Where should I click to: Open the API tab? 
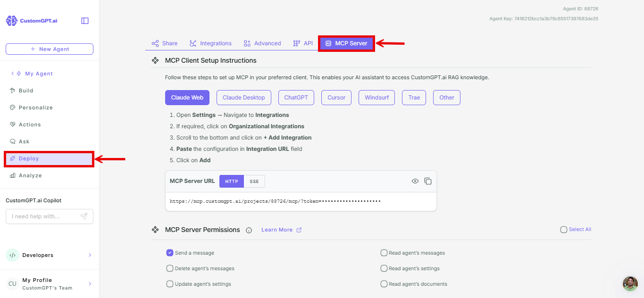coord(303,43)
